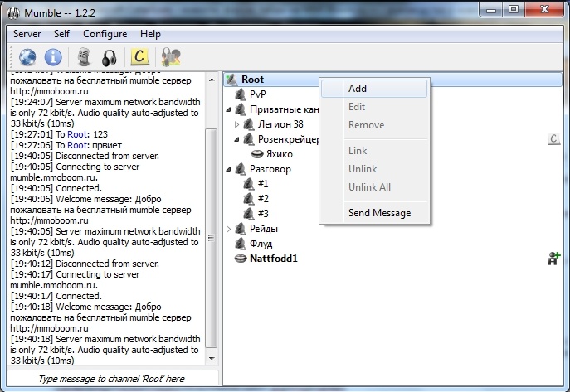
Task: Maximize the Mumble window
Action: point(514,9)
